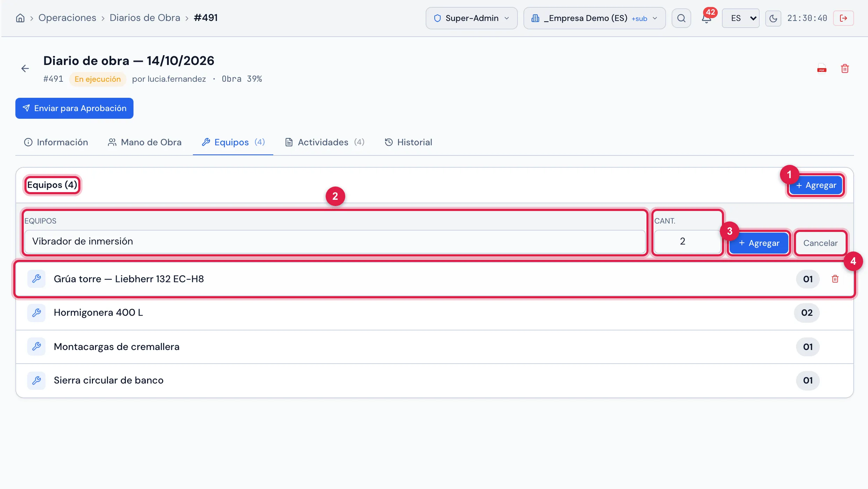Focus the Equipos input with Vibrador de inmersión
The height and width of the screenshot is (489, 868).
(x=335, y=241)
